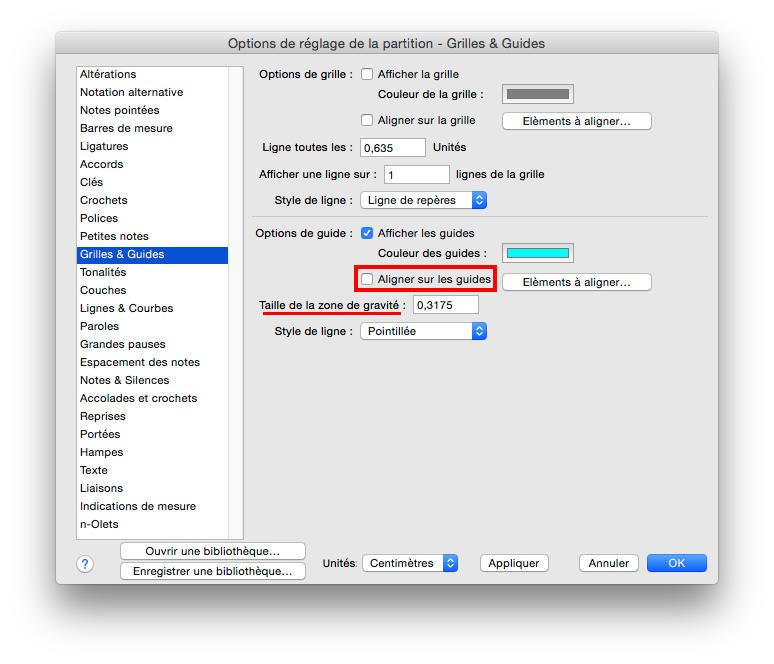774x664 pixels.
Task: Open the Pointillée line style dropdown
Action: coord(423,331)
